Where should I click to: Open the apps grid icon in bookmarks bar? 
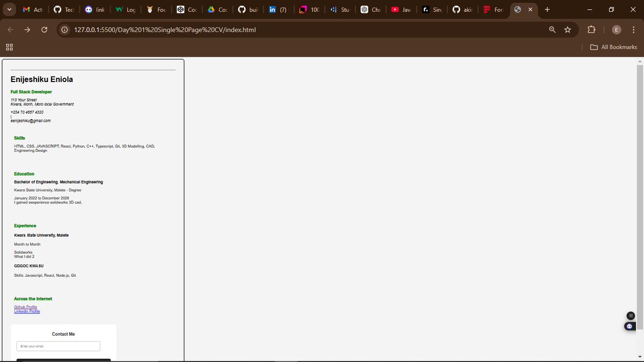[x=9, y=47]
